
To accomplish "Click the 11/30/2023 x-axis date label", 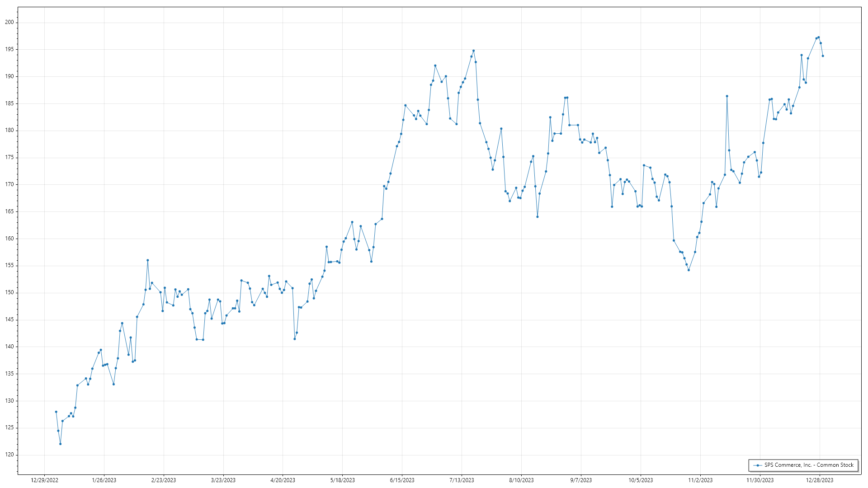I will click(x=759, y=480).
